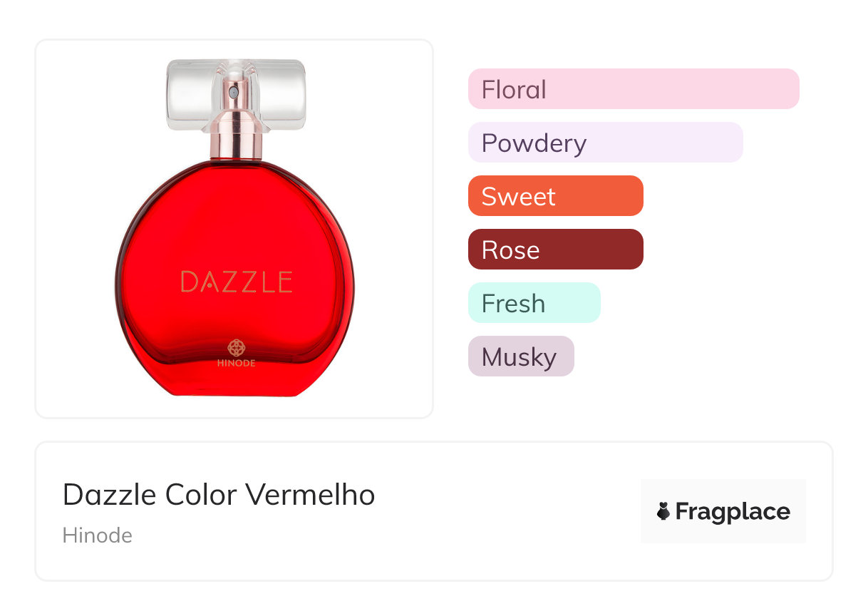Choose the Musky accord bar
Viewport: 868px width, 616px height.
click(520, 356)
